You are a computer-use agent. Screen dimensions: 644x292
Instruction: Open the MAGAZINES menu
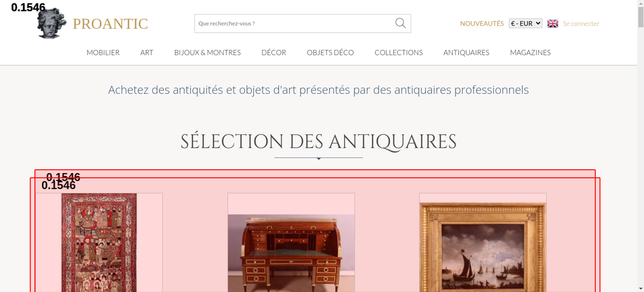tap(530, 52)
